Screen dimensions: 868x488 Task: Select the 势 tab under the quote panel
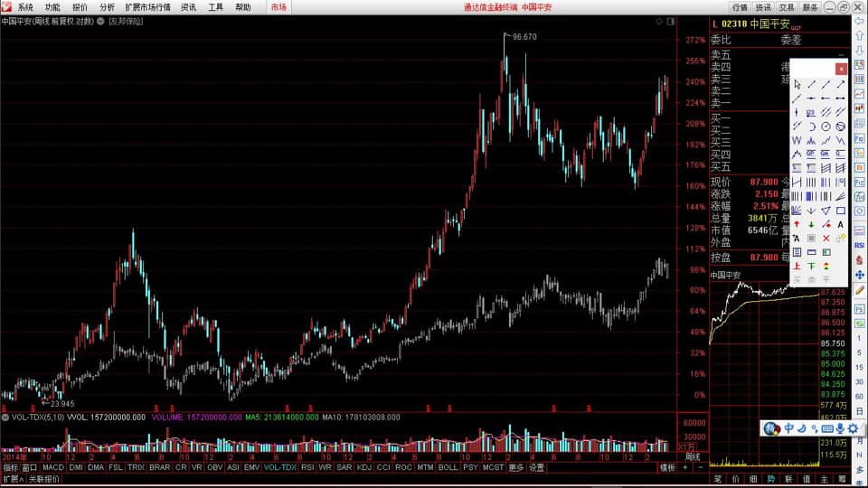pyautogui.click(x=770, y=479)
